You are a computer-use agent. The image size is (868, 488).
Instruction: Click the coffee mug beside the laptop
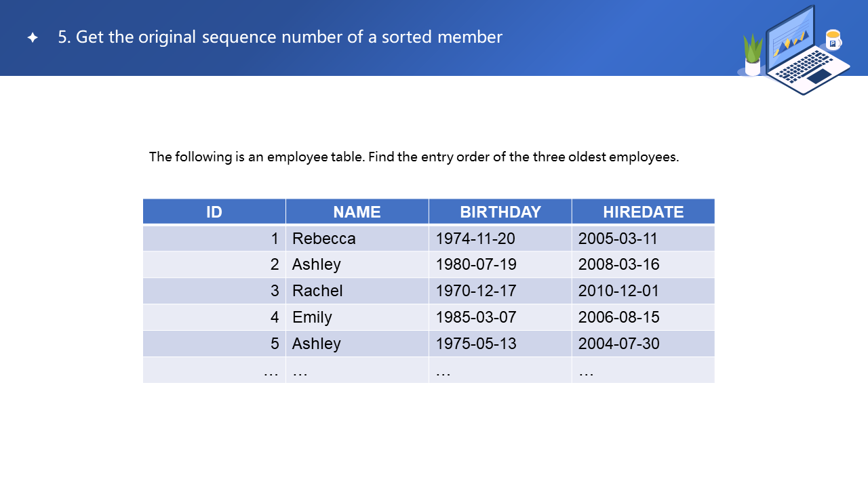pyautogui.click(x=833, y=40)
